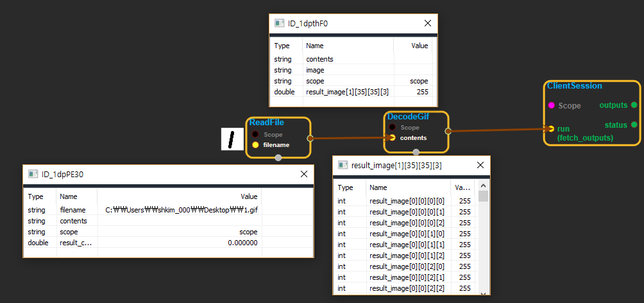
Task: Select the DecodeGif node title
Action: (407, 116)
